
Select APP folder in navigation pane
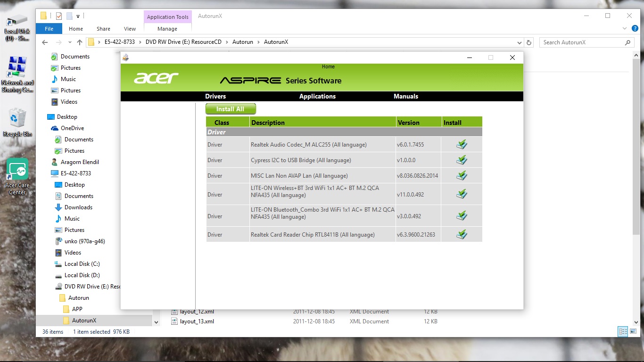(77, 309)
